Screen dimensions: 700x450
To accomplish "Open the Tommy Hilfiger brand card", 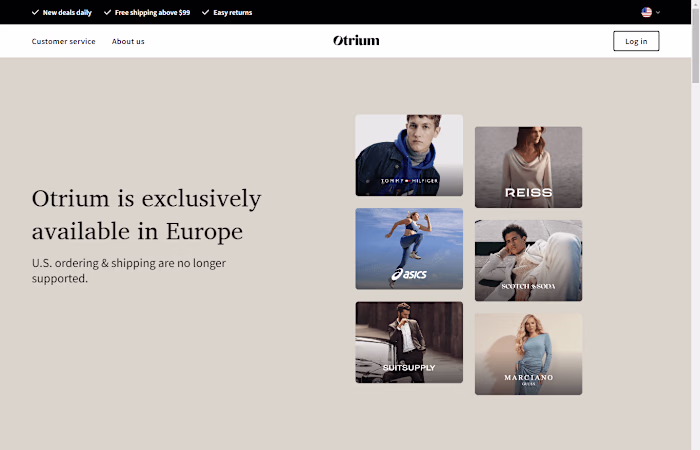I will pos(409,155).
